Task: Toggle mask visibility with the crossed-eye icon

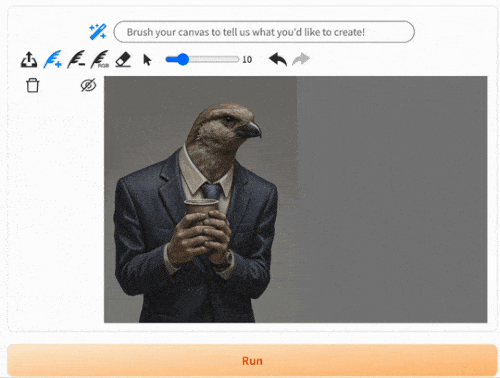Action: pos(88,85)
